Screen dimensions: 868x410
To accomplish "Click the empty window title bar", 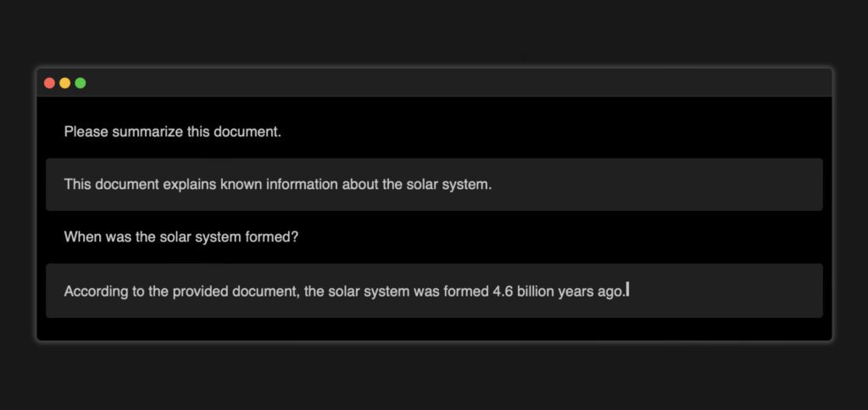I will pos(458,83).
